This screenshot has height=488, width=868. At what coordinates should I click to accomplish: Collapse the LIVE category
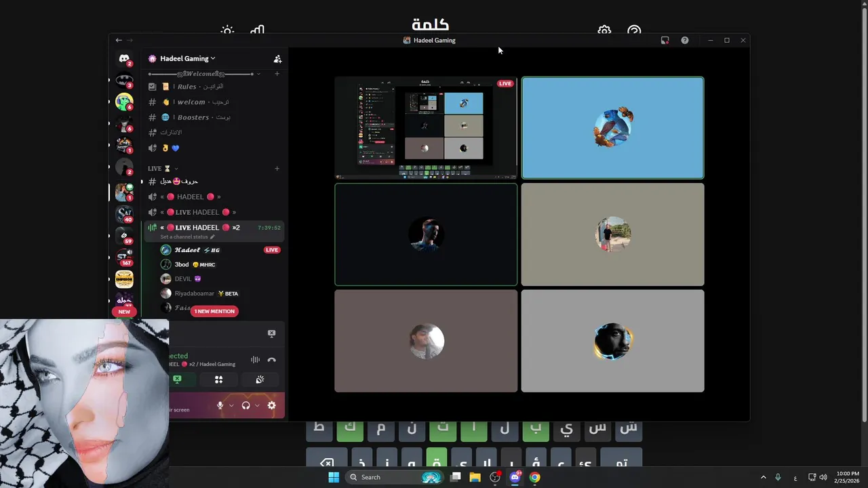[163, 168]
